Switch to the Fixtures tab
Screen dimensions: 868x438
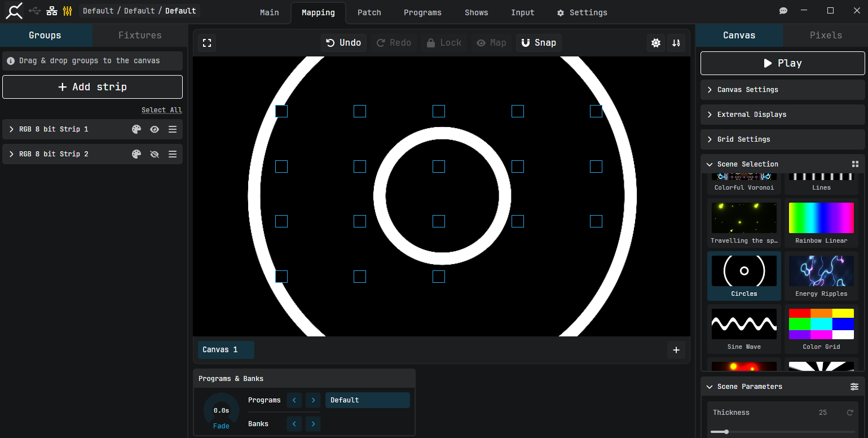pos(140,35)
